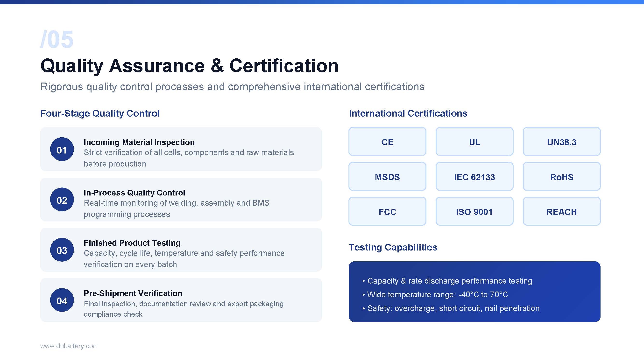Click the 02 step number circle
Image resolution: width=644 pixels, height=362 pixels.
(x=62, y=199)
